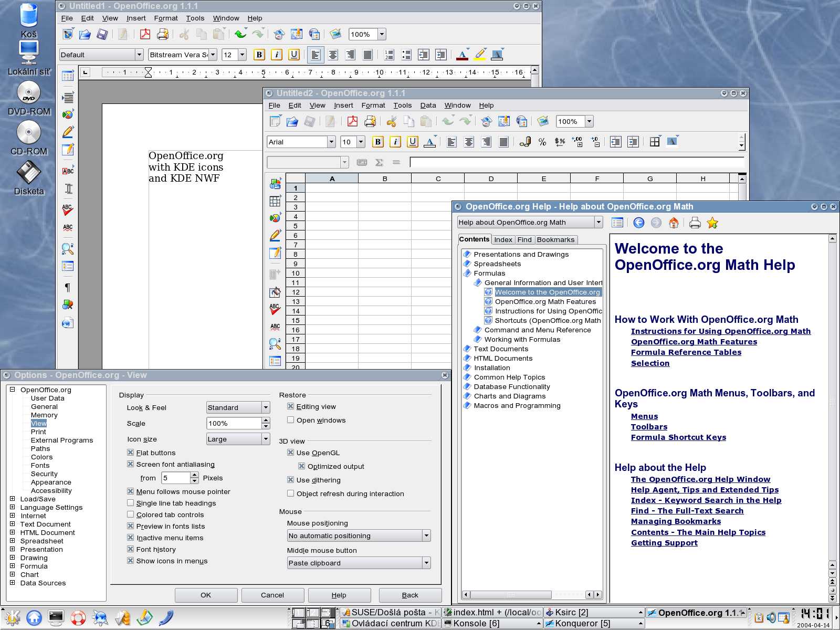Open the Format menu in Writer window

click(166, 18)
